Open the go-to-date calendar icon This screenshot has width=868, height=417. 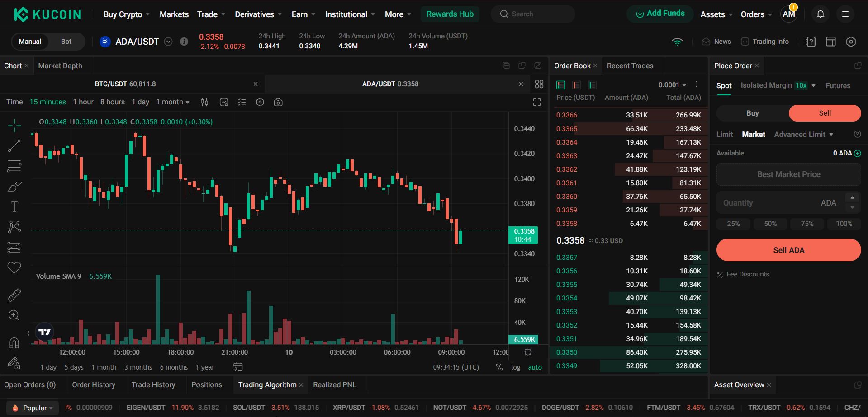pyautogui.click(x=238, y=367)
